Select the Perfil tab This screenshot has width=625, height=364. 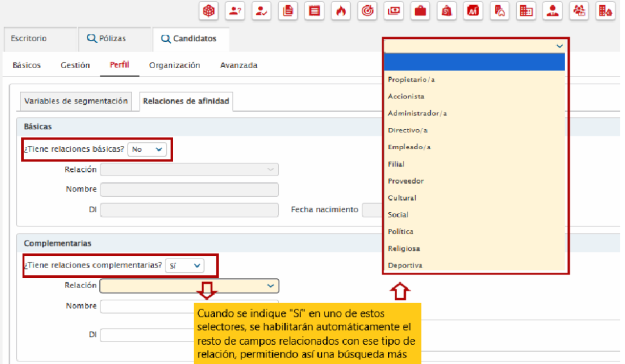tap(120, 65)
